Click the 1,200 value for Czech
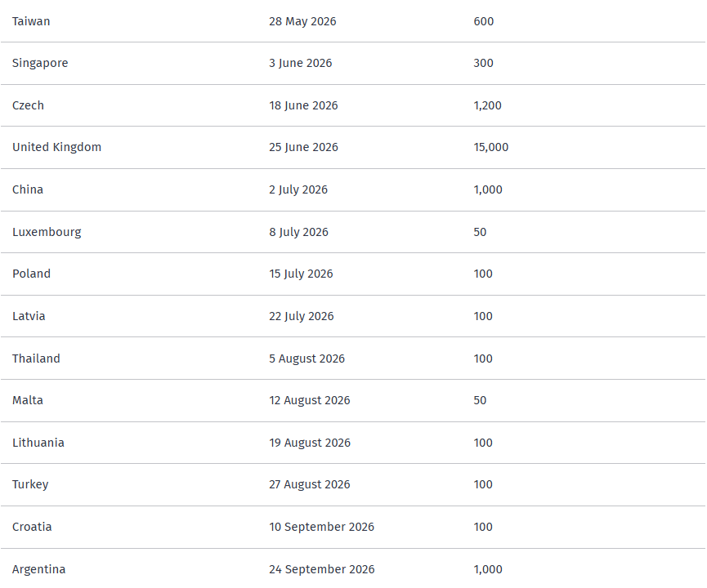The image size is (707, 588). pos(487,105)
